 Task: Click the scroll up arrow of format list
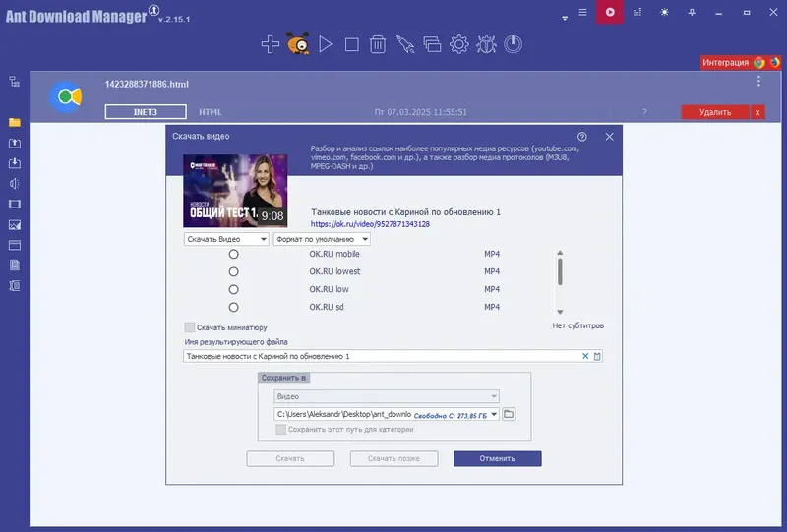tap(560, 253)
